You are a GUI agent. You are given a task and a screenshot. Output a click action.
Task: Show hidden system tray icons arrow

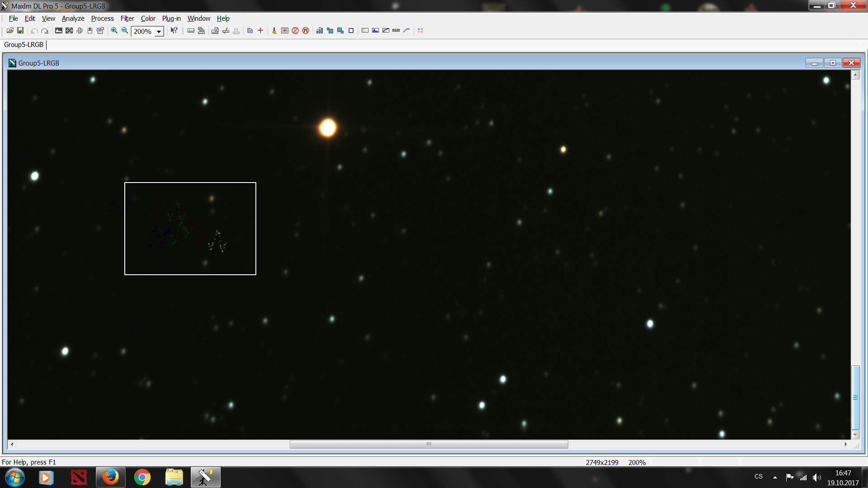775,477
